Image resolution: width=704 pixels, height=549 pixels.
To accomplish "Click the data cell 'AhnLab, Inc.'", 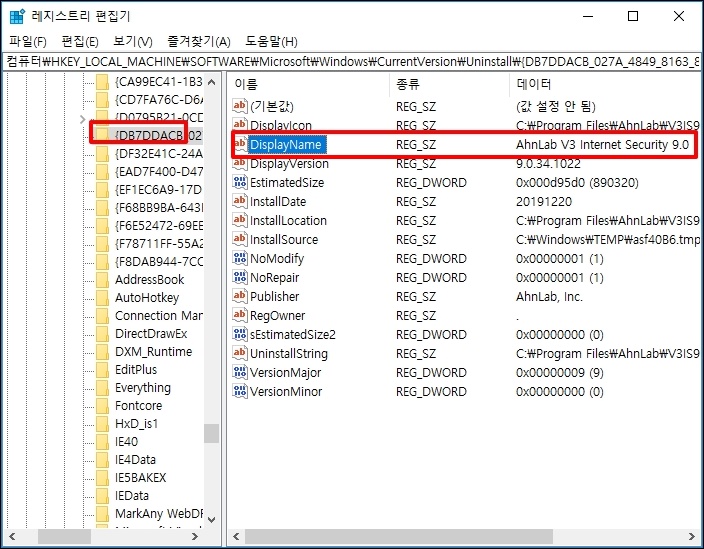I will pyautogui.click(x=549, y=296).
